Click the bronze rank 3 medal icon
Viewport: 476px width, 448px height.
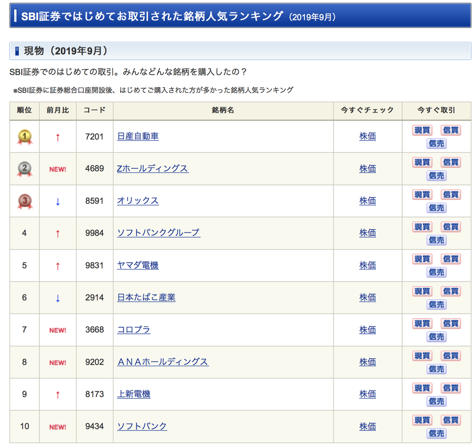tap(24, 202)
